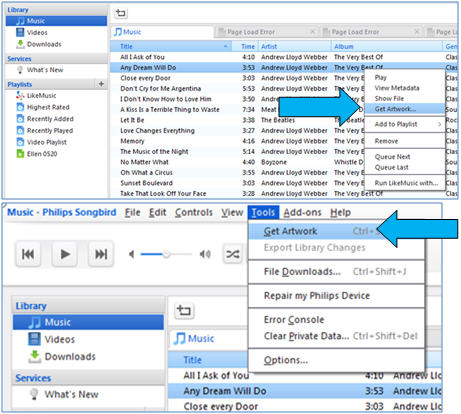Screen dimensions: 461x414
Task: Choose View Metadata from the context menu
Action: [405, 88]
